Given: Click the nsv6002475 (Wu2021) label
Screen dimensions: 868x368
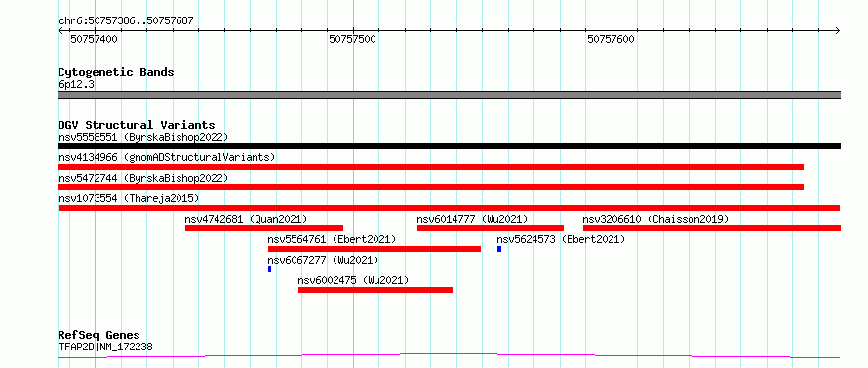Looking at the screenshot, I should tap(353, 280).
